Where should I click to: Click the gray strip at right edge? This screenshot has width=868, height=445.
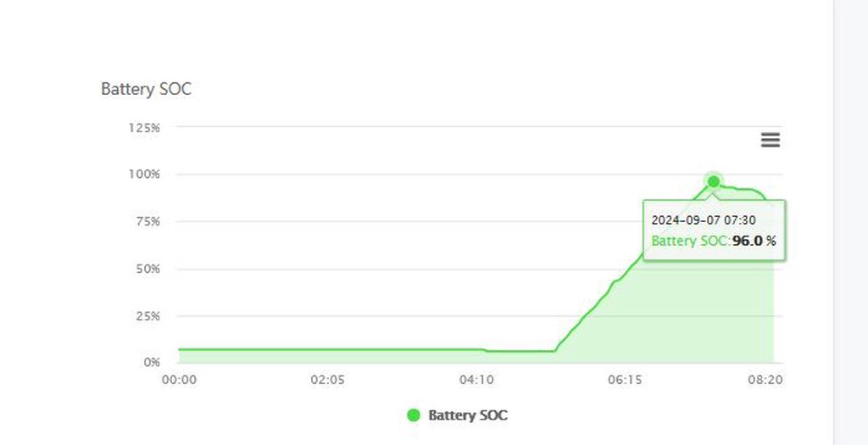click(850, 222)
